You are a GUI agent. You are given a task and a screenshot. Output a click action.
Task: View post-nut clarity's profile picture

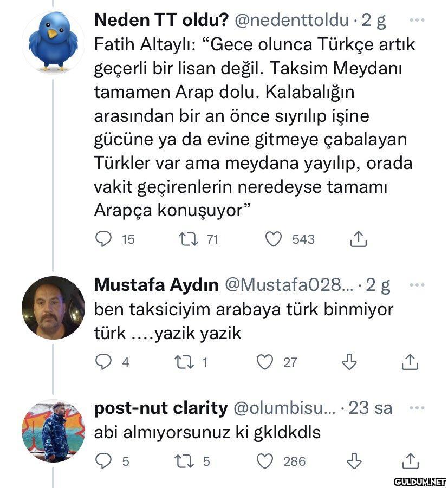(x=53, y=431)
